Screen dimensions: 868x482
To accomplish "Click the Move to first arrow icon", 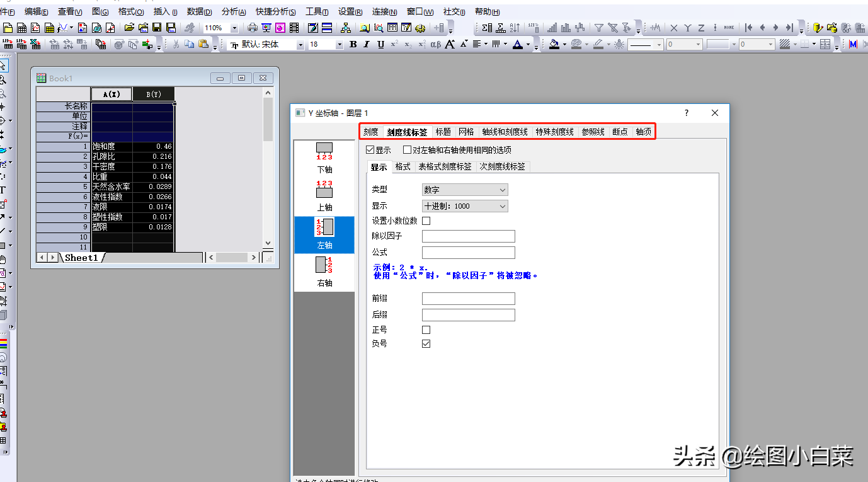I will tap(748, 28).
